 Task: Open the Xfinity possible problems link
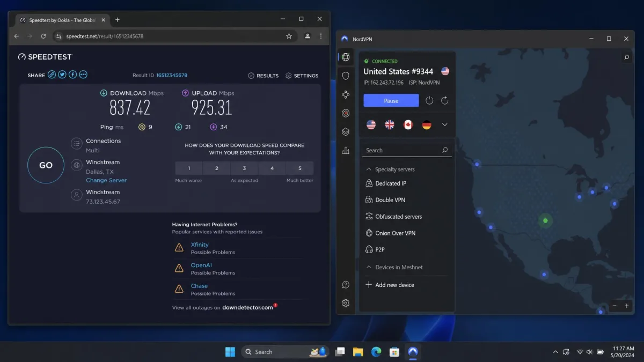tap(200, 245)
